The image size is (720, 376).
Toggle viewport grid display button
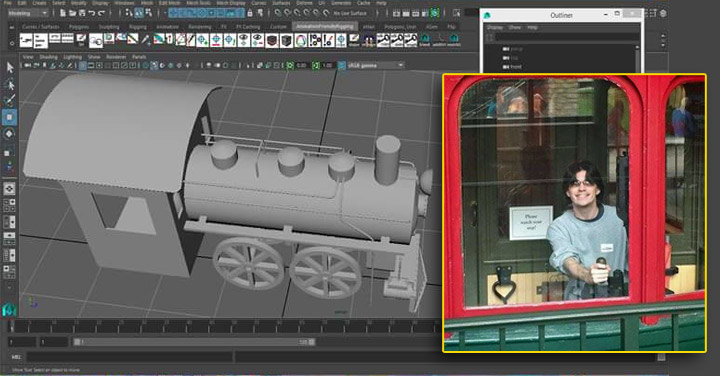click(x=83, y=66)
